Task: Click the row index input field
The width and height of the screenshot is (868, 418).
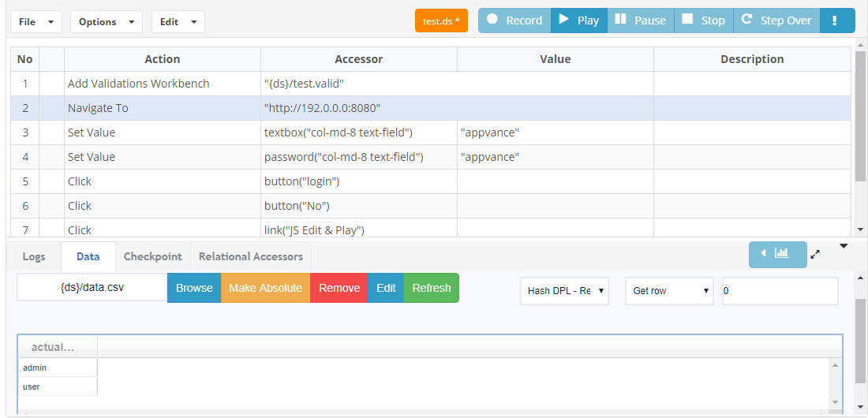Action: pyautogui.click(x=780, y=291)
